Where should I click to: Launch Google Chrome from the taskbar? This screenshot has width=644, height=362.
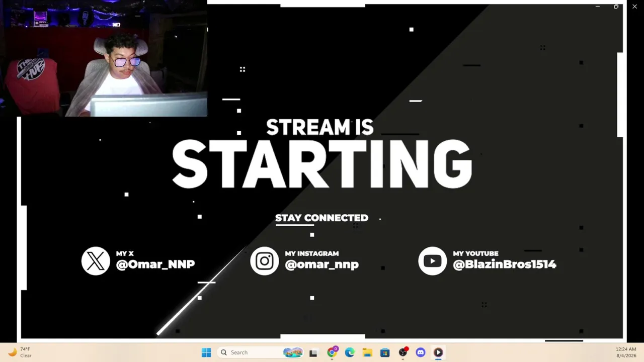pyautogui.click(x=332, y=352)
